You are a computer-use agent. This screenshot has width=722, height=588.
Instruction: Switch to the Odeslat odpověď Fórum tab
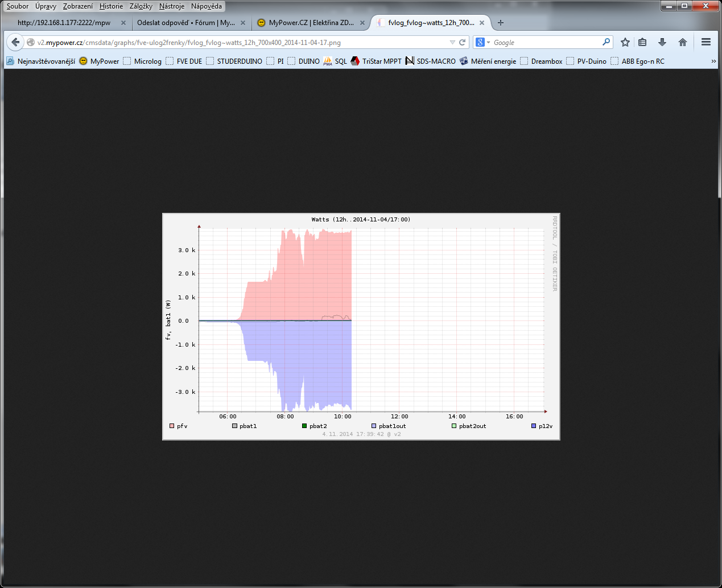(x=191, y=23)
